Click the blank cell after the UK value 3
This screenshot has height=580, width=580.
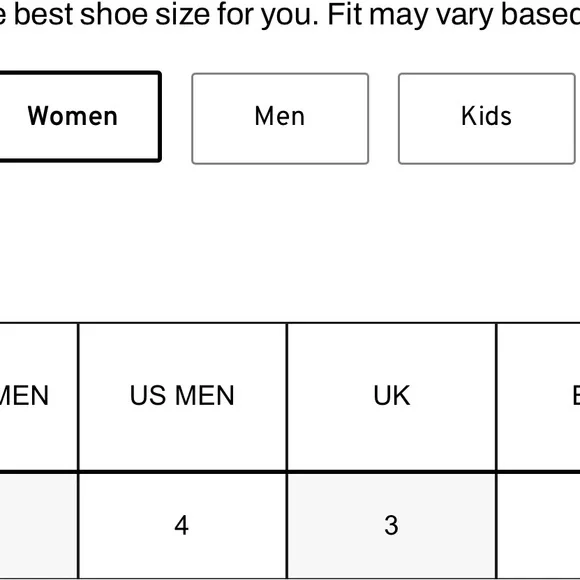pyautogui.click(x=539, y=526)
